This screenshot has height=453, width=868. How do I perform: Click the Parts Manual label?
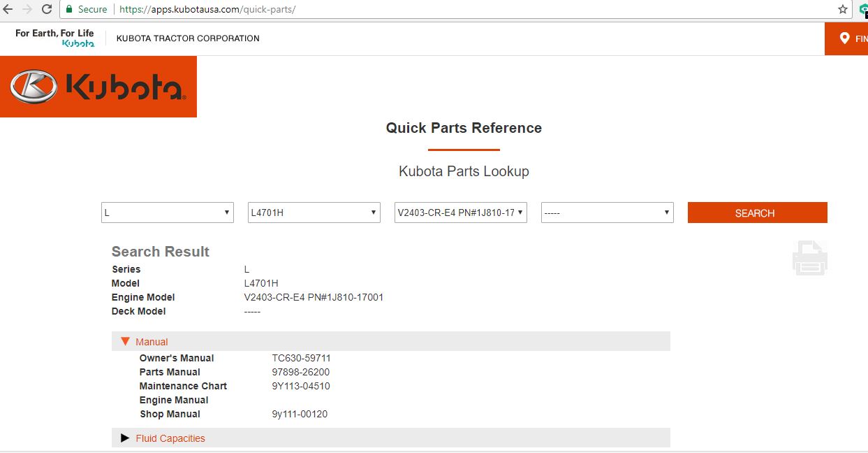tap(170, 372)
